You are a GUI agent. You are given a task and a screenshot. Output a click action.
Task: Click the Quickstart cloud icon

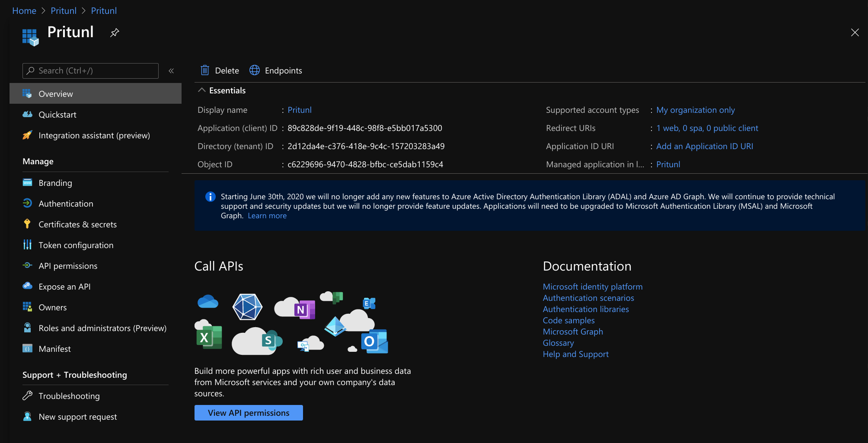point(27,115)
